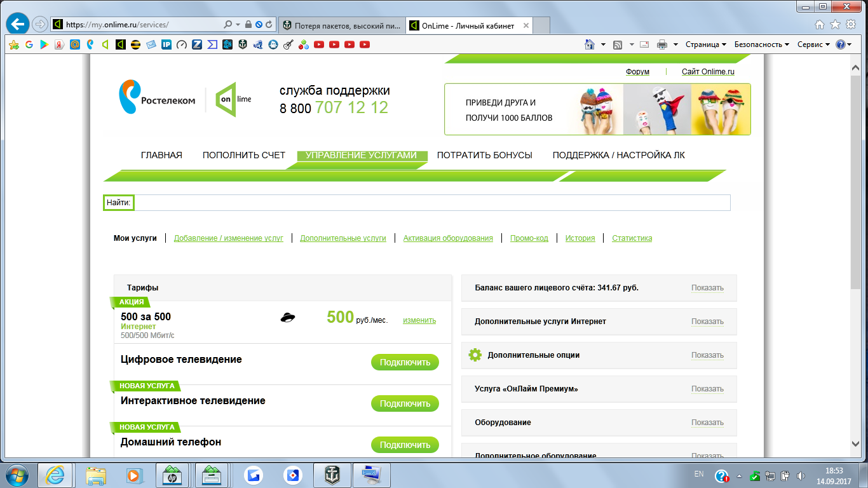
Task: Click the Rostelecom logo
Action: coord(158,97)
